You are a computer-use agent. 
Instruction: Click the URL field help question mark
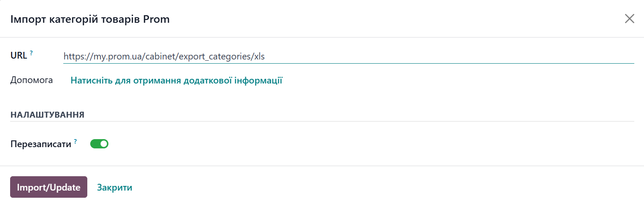(31, 54)
